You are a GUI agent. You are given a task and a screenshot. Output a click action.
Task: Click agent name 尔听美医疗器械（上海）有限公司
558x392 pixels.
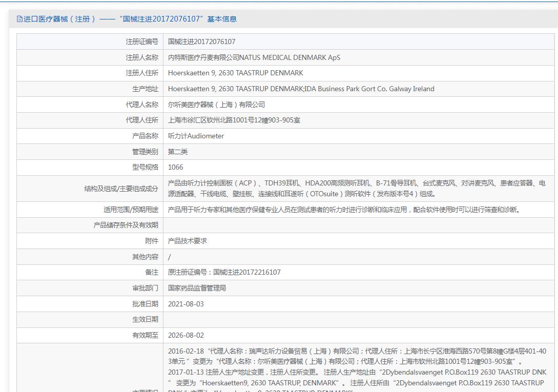(x=216, y=105)
